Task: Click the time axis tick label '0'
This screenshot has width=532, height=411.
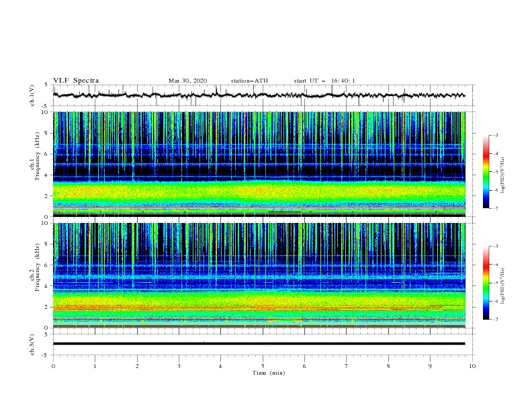Action: [x=53, y=366]
